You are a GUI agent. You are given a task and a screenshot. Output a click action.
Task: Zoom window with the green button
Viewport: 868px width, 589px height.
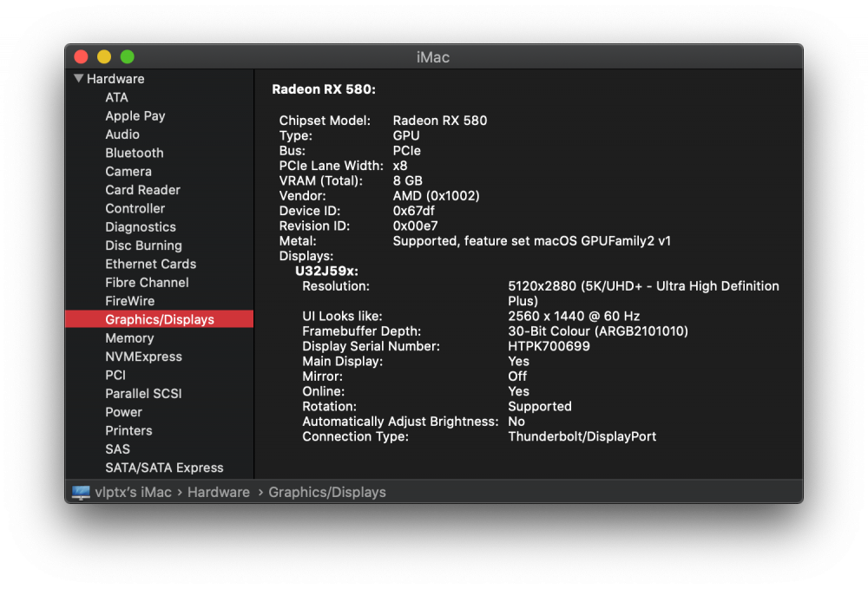[x=128, y=57]
